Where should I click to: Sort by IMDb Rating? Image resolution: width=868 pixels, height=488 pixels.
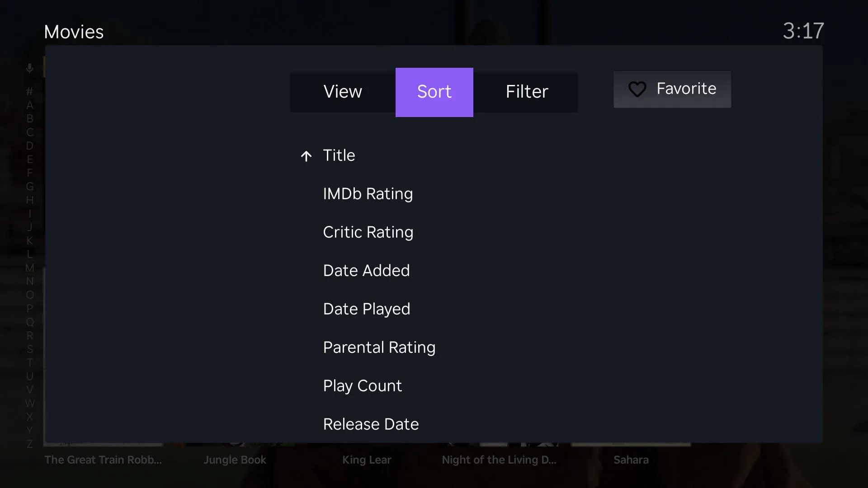[x=368, y=194]
